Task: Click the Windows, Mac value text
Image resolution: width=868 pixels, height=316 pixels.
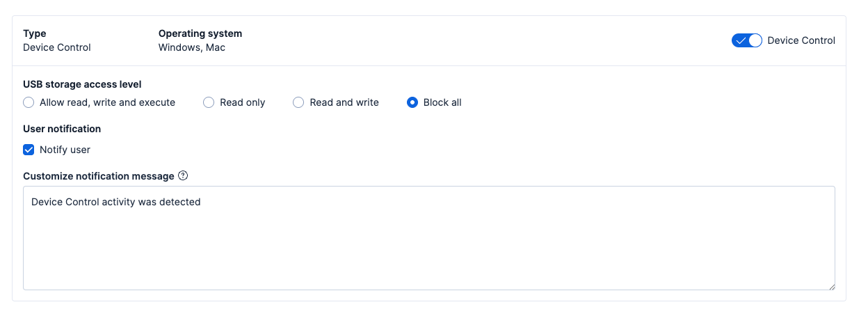Action: [x=192, y=47]
